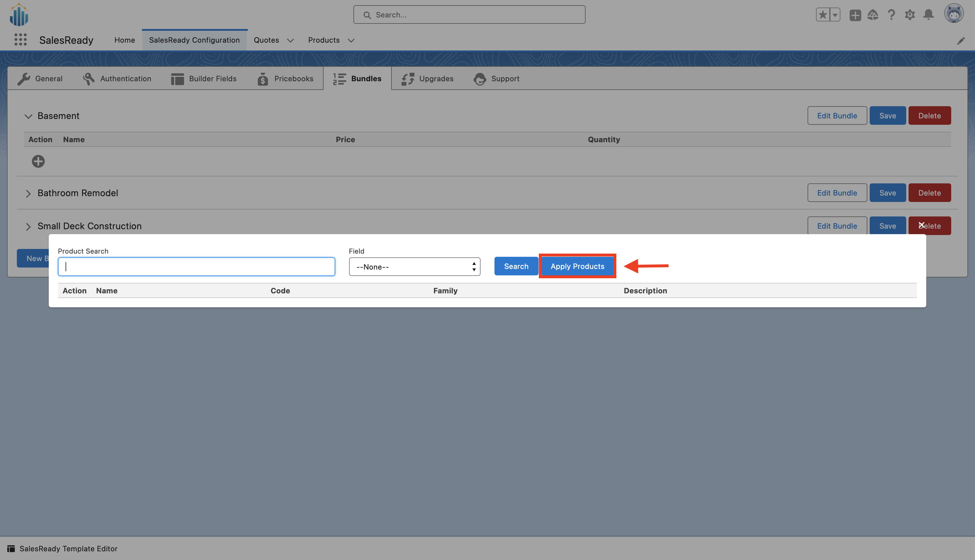Open the global actions plus icon

pos(855,15)
